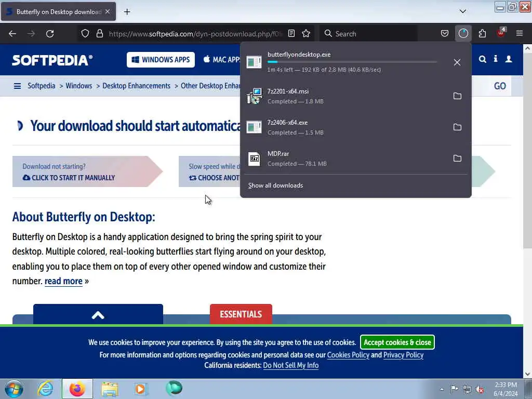Click the Firefox search input field
The image size is (532, 399).
click(368, 34)
